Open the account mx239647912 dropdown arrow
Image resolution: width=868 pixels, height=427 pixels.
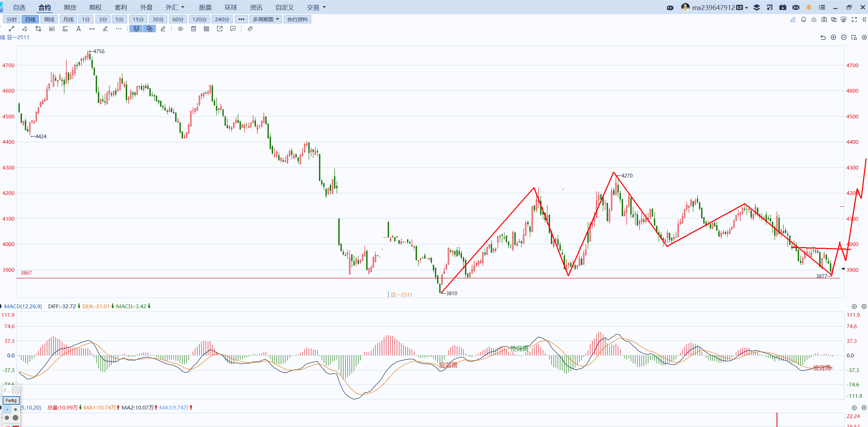click(x=746, y=8)
